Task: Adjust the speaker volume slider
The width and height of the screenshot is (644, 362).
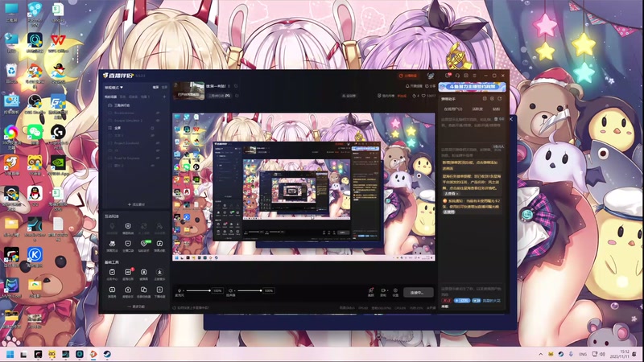Action: [x=250, y=290]
